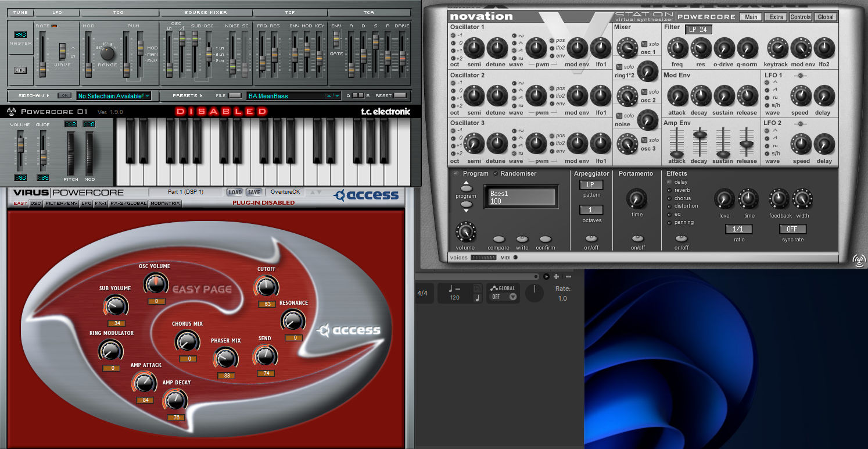
Task: Click the Amp Env attack slider
Action: [676, 154]
